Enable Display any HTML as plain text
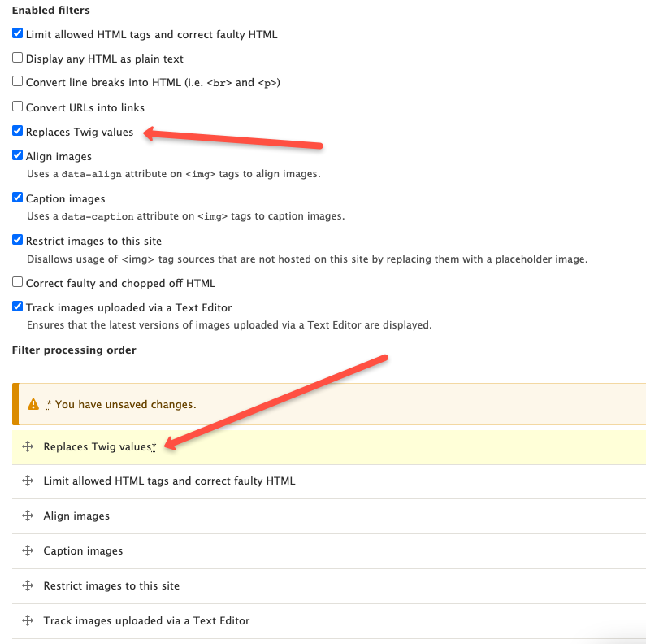 point(17,57)
